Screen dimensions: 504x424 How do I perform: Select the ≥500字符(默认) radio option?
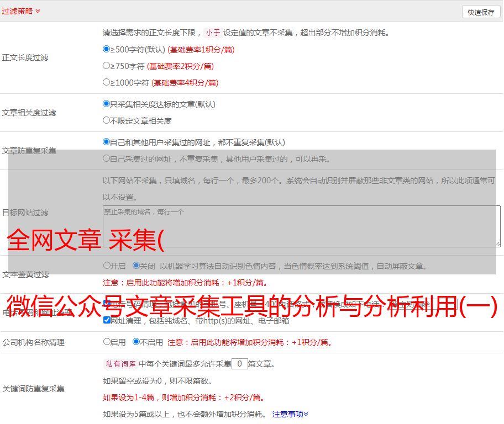(x=106, y=49)
